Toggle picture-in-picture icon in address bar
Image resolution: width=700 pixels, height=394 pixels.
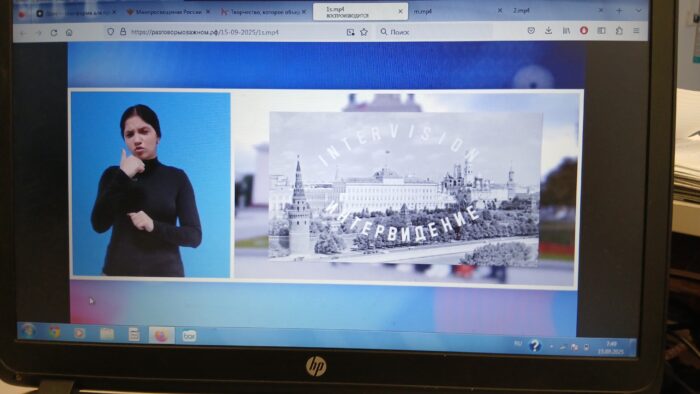pos(350,32)
